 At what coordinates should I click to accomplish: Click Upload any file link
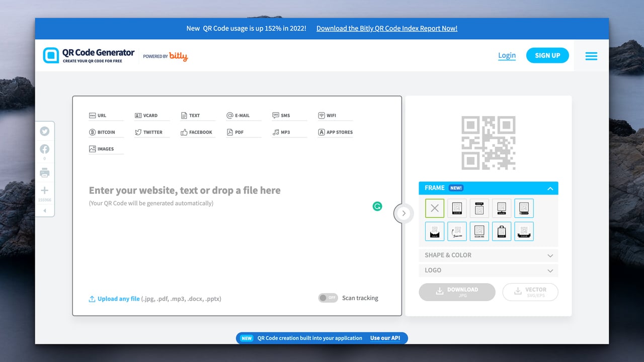119,299
